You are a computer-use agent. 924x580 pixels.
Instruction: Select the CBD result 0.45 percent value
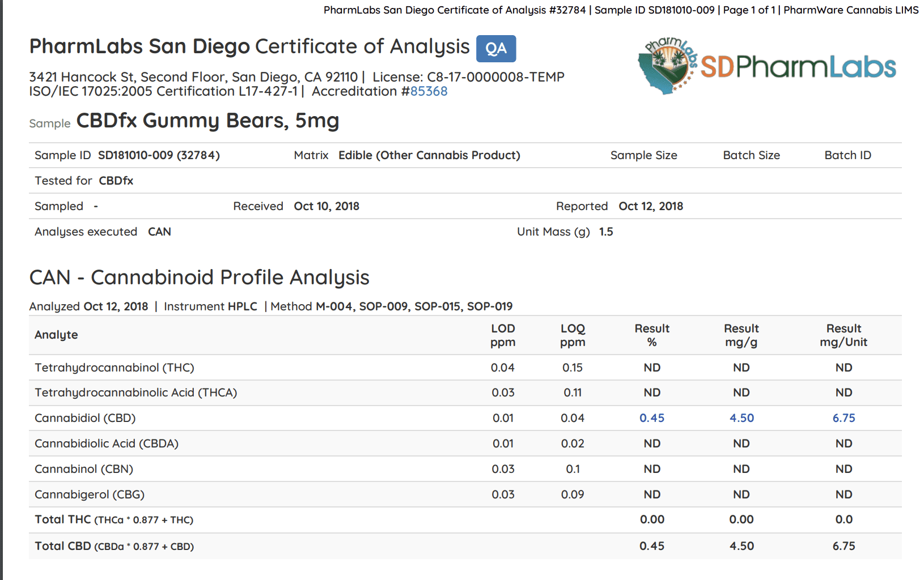pos(652,418)
